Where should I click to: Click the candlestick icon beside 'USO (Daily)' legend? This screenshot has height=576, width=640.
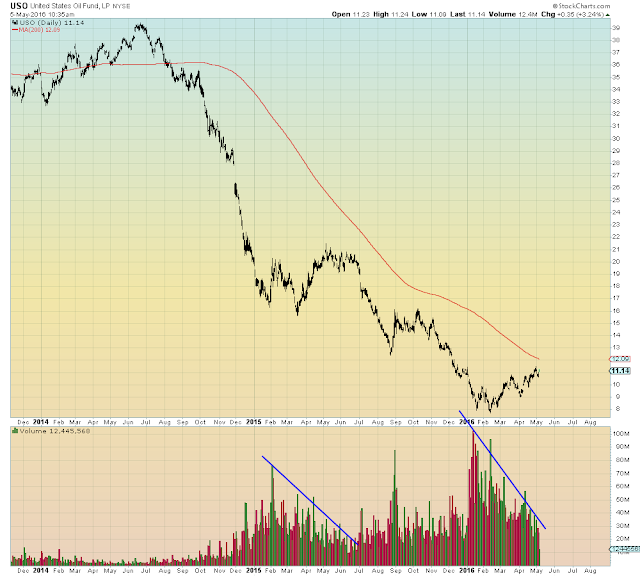(15, 23)
